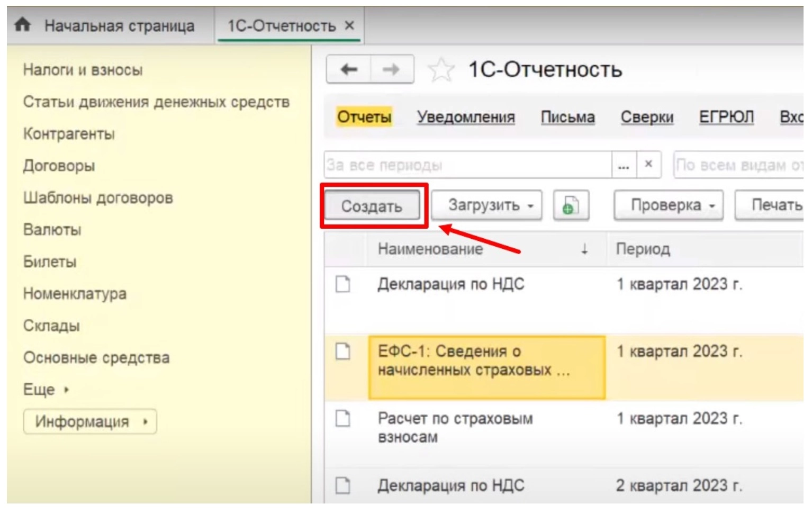Expand the Еще submenu in the sidebar
The height and width of the screenshot is (513, 812).
(x=46, y=390)
